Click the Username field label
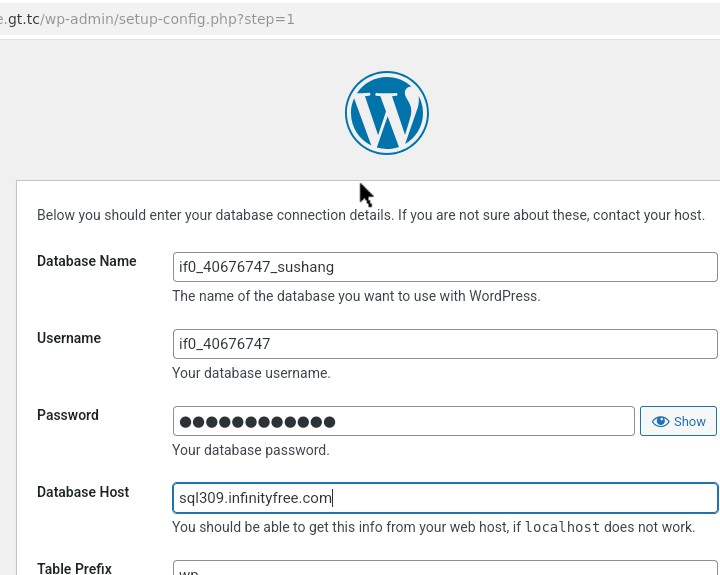 point(69,338)
